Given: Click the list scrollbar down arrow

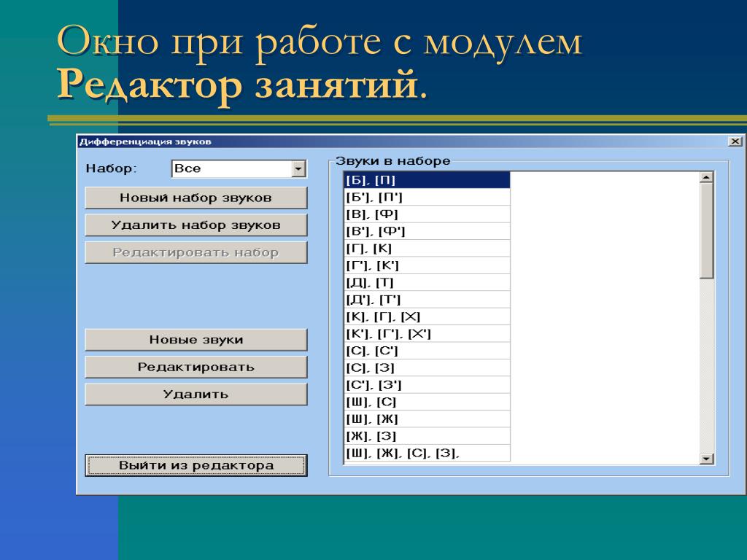Looking at the screenshot, I should tap(706, 459).
